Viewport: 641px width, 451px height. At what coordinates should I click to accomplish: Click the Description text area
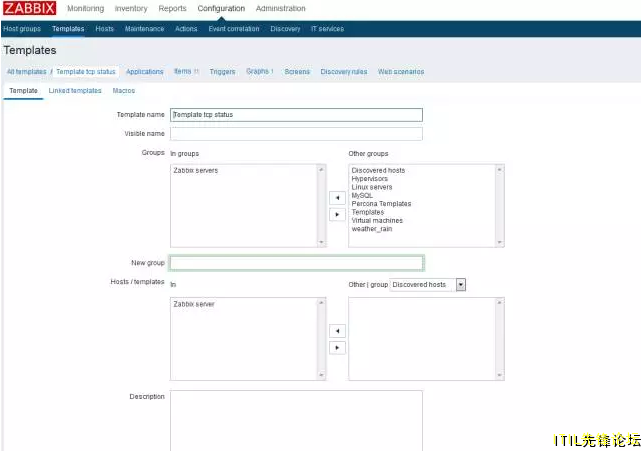pyautogui.click(x=296, y=421)
